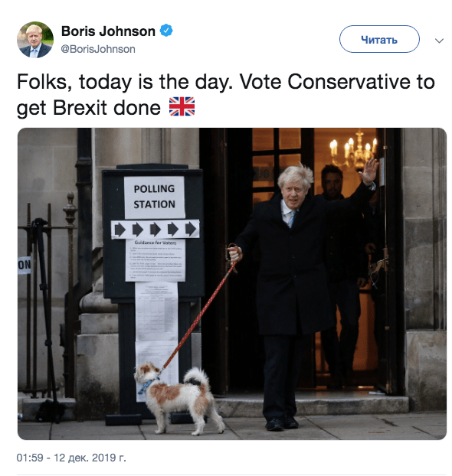
Task: Click the blue verified checkmark badge
Action: point(166,31)
